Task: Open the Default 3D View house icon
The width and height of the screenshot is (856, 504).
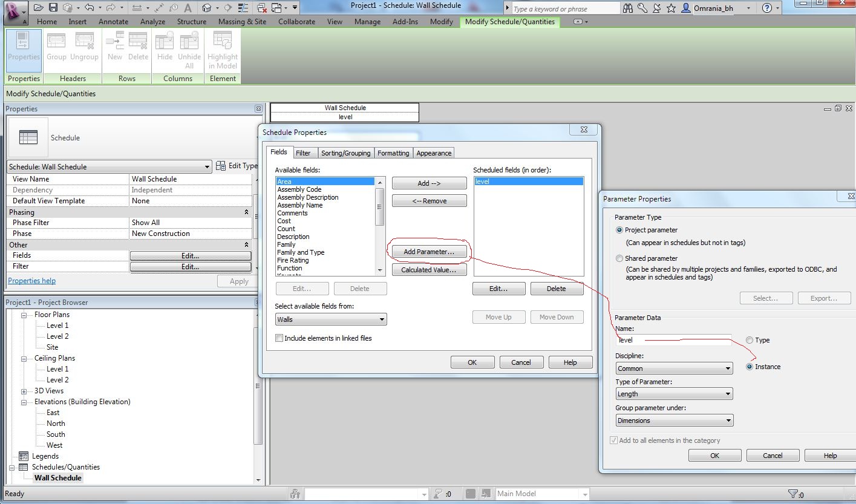Action: [x=207, y=8]
